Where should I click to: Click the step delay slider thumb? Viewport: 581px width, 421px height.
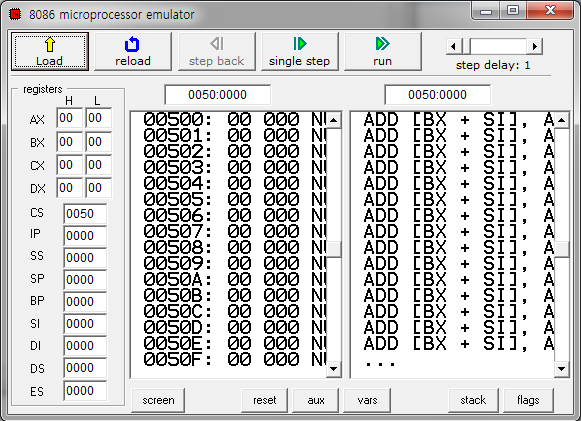(465, 47)
